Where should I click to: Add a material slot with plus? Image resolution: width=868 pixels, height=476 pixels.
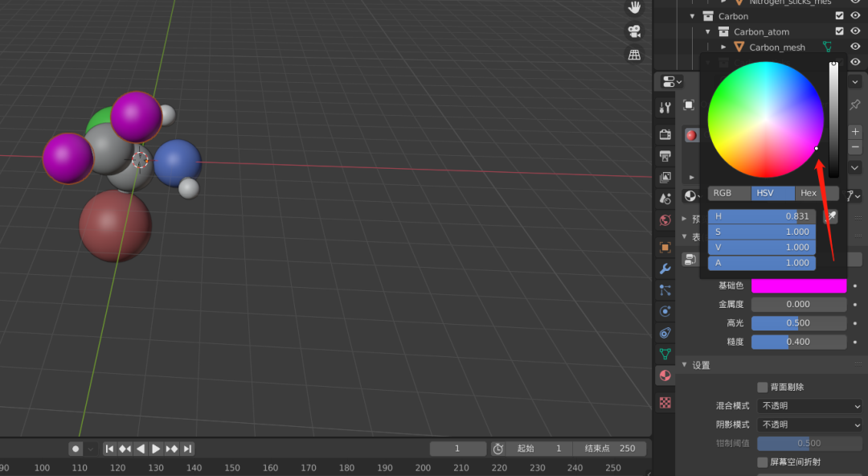tap(855, 132)
